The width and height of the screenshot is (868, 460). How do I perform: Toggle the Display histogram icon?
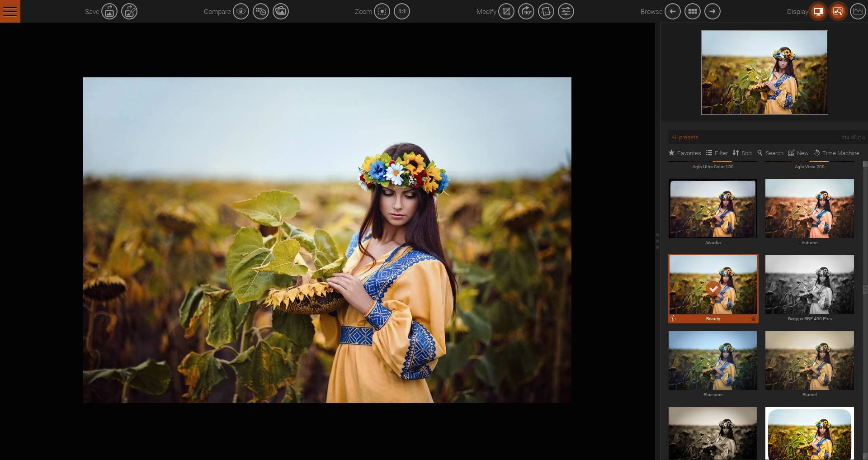(x=858, y=11)
